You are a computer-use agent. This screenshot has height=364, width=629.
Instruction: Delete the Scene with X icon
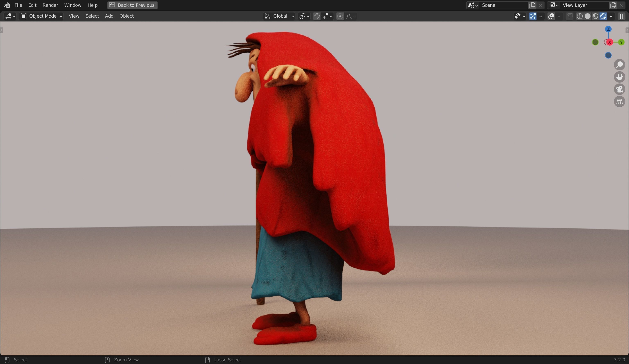[540, 5]
